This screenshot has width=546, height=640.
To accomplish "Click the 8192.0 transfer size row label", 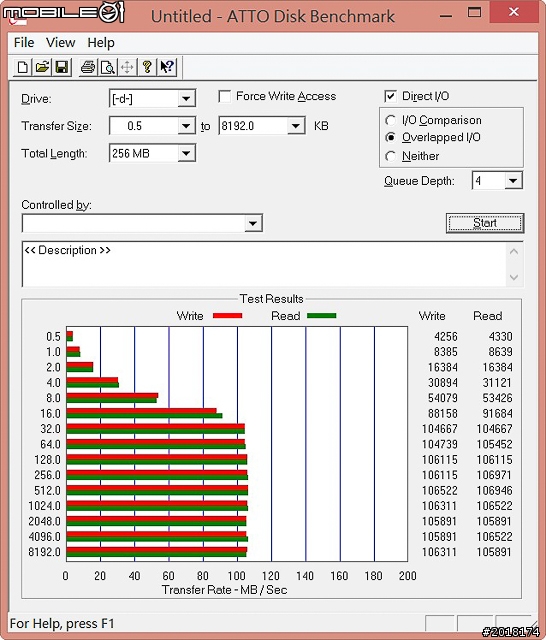I will [x=44, y=552].
